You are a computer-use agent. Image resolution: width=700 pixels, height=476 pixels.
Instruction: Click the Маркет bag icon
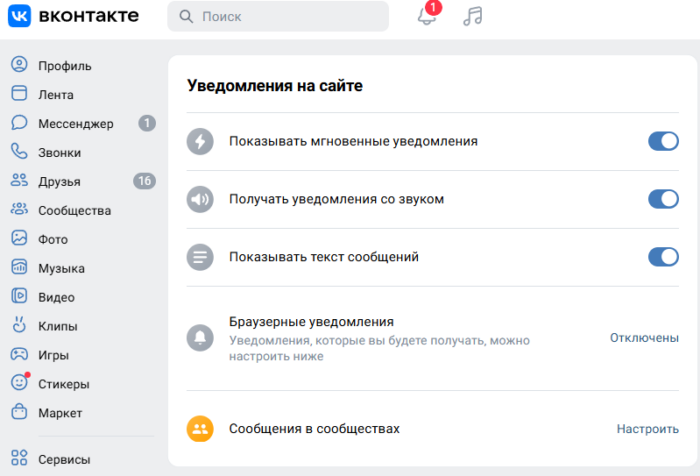pos(19,411)
